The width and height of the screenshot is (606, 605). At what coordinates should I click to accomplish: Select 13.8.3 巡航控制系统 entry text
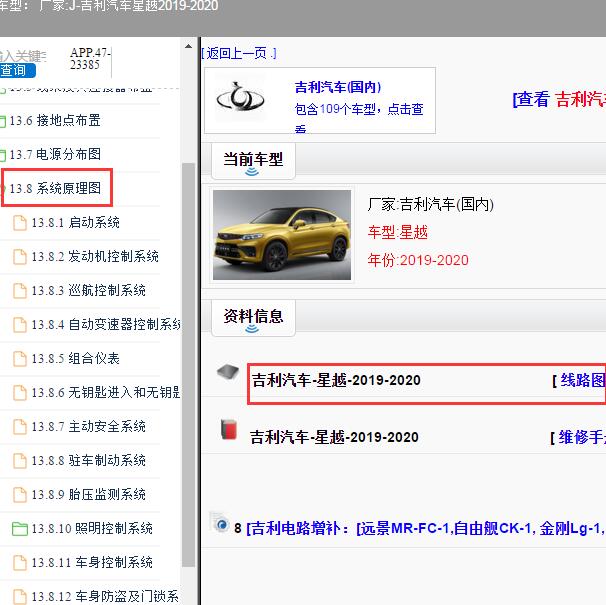[89, 290]
